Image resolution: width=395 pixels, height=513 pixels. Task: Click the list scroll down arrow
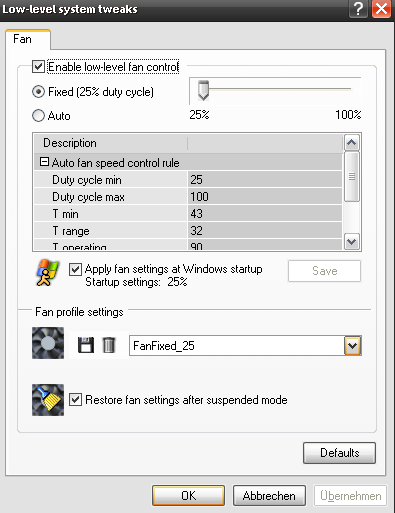click(x=352, y=241)
